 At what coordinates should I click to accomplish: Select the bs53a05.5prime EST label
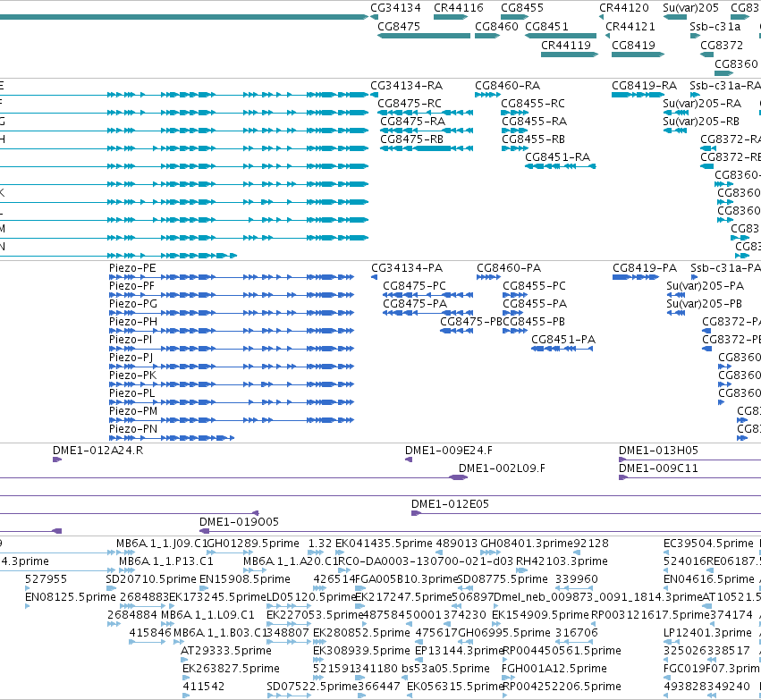click(445, 669)
